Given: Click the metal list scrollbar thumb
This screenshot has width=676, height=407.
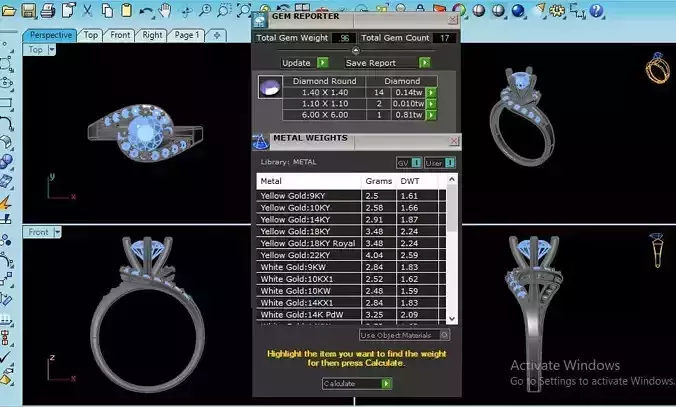Looking at the screenshot, I should [x=452, y=209].
